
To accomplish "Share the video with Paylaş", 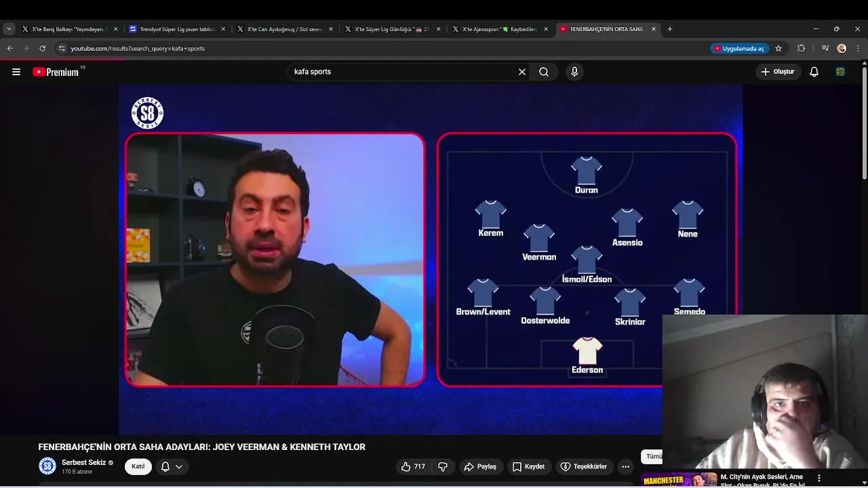I will 481,466.
